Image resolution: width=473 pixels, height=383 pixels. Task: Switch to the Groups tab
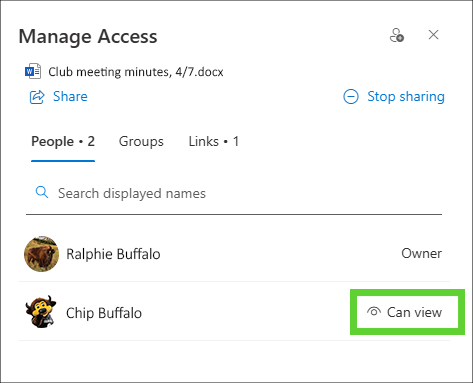coord(141,141)
